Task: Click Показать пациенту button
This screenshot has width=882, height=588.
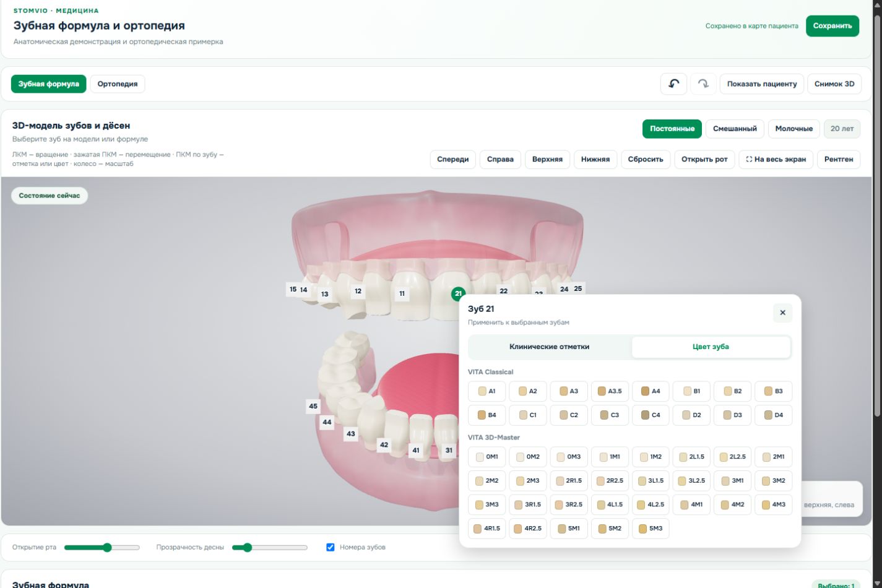Action: coord(762,84)
